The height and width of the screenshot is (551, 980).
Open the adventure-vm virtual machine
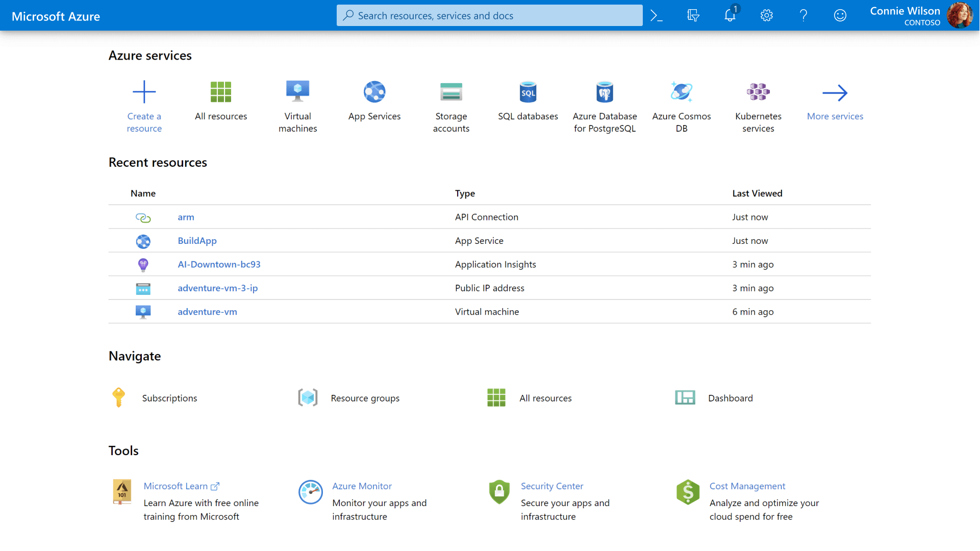click(207, 311)
